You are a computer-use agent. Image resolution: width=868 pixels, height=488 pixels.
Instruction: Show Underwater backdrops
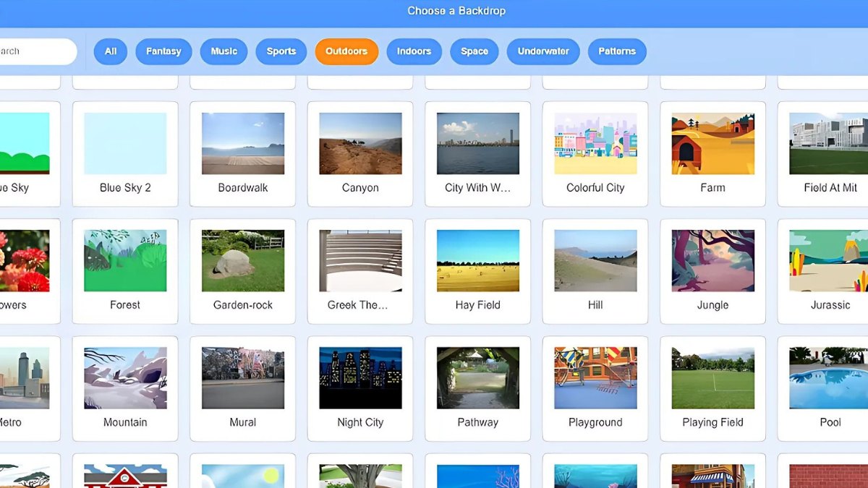pyautogui.click(x=543, y=51)
